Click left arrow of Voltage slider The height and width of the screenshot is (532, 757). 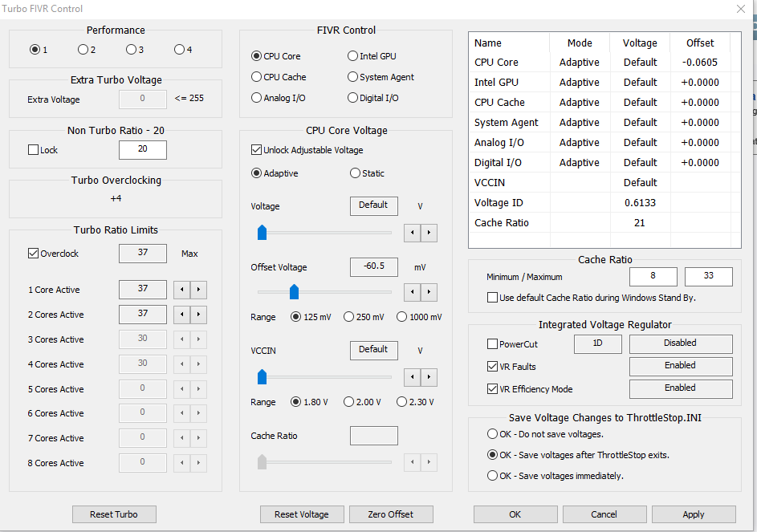[x=413, y=233]
